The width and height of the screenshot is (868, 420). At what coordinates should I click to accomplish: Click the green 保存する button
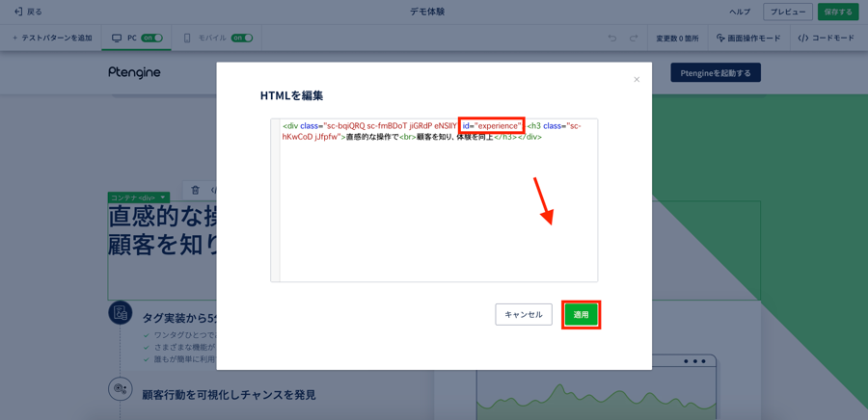click(x=838, y=12)
